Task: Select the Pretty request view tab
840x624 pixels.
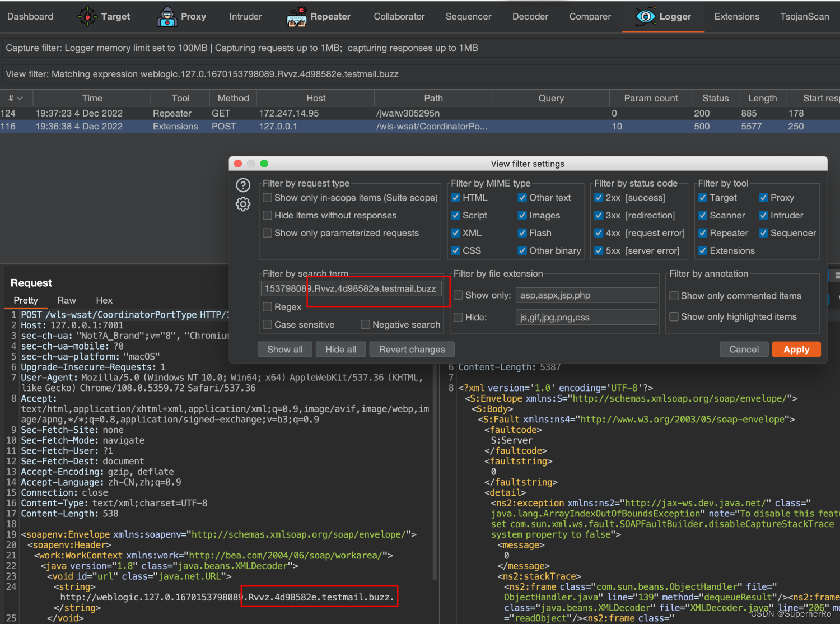Action: (x=26, y=300)
